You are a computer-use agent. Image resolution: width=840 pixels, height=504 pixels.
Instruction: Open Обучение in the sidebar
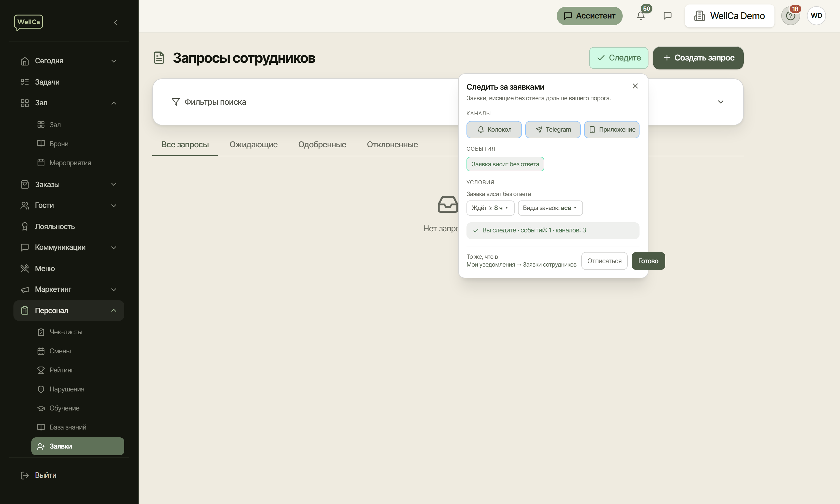78,408
